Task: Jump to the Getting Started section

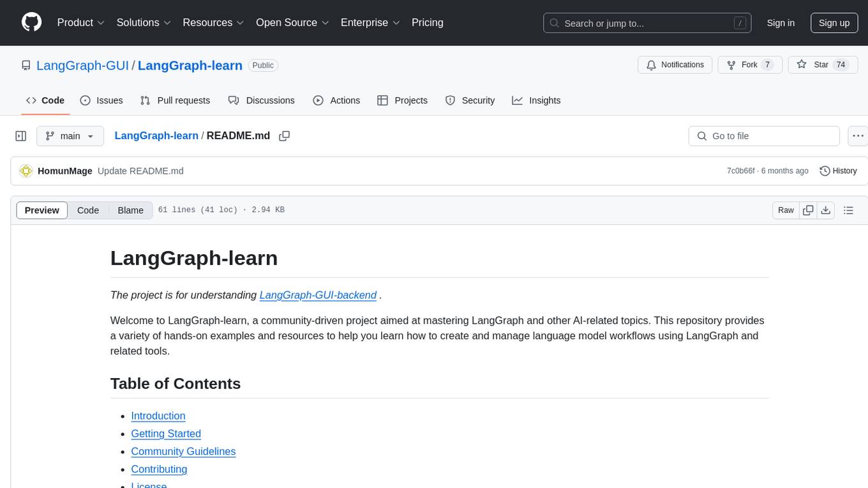Action: (166, 434)
